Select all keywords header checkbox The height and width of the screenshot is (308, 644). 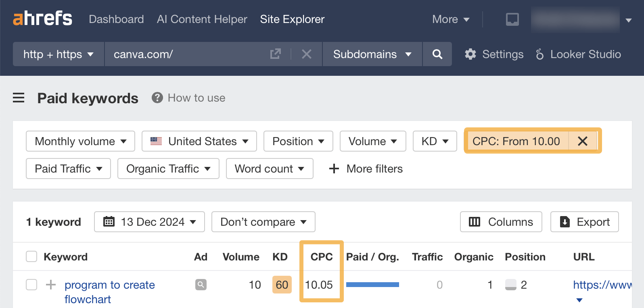pyautogui.click(x=31, y=256)
